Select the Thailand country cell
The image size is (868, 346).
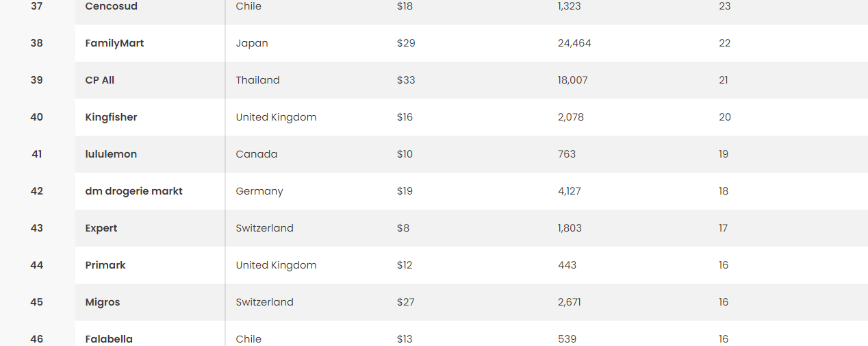tap(258, 80)
